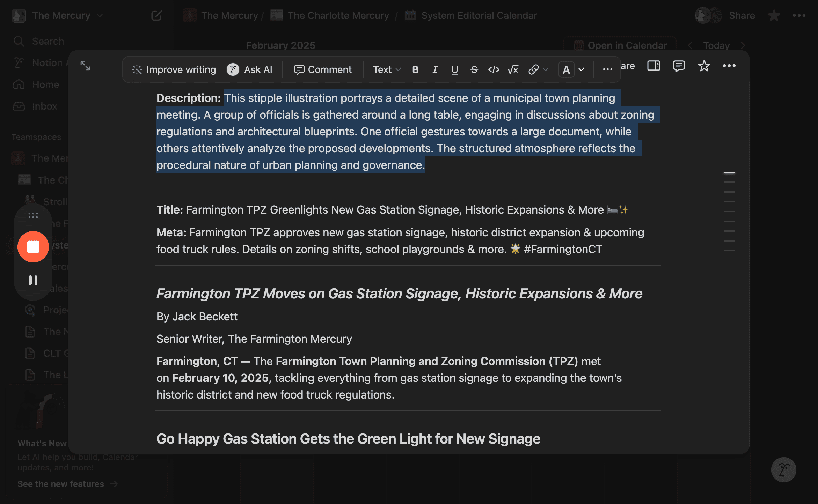Toggle bold formatting in the toolbar

(415, 70)
